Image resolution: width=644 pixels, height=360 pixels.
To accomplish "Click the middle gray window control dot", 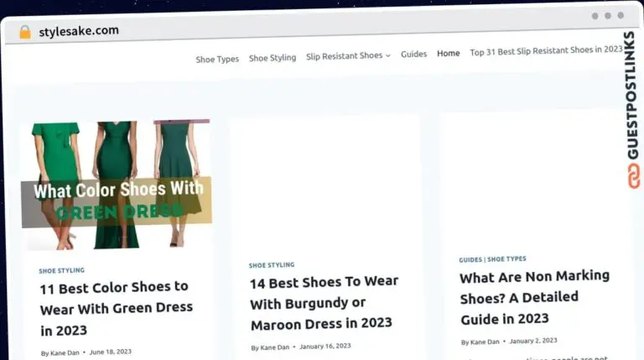I will 608,16.
